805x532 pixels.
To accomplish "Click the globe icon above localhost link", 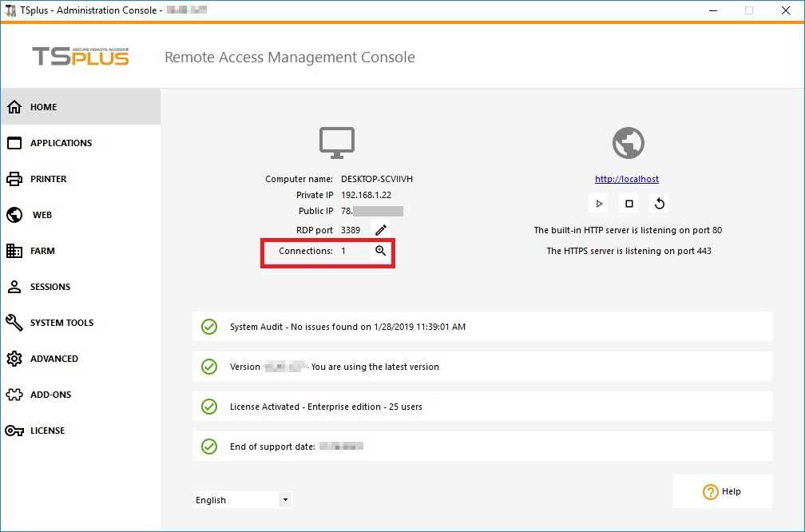I will (628, 144).
